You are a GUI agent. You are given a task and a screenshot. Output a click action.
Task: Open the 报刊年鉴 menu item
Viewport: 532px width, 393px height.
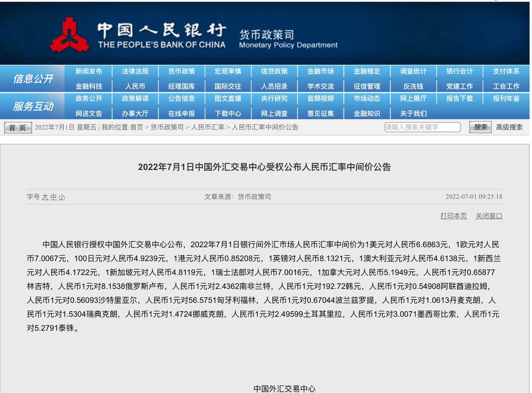(x=506, y=98)
